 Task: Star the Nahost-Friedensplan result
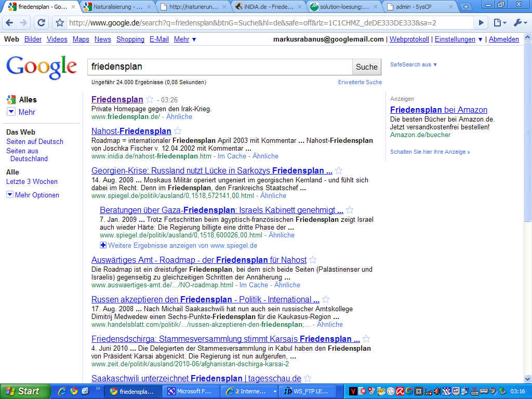178,131
